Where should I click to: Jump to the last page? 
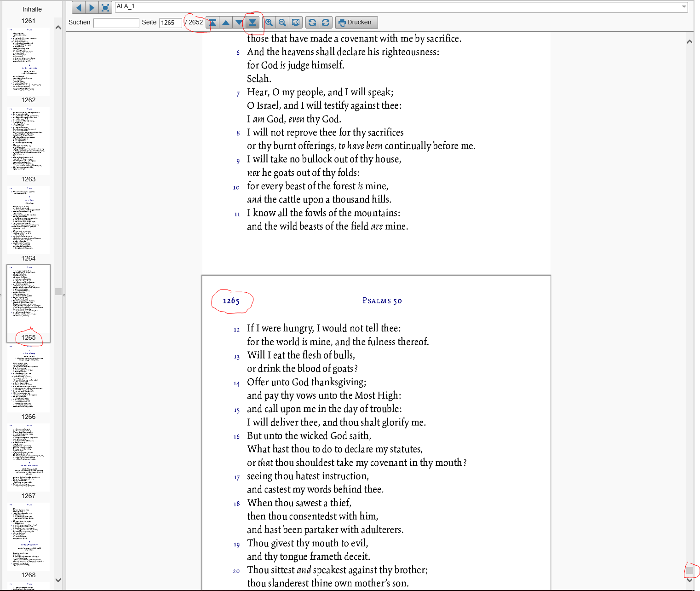tap(252, 23)
